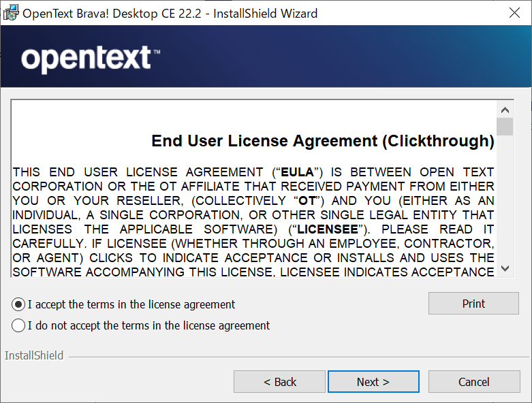Cancel the installation
The height and width of the screenshot is (403, 532).
[x=474, y=382]
